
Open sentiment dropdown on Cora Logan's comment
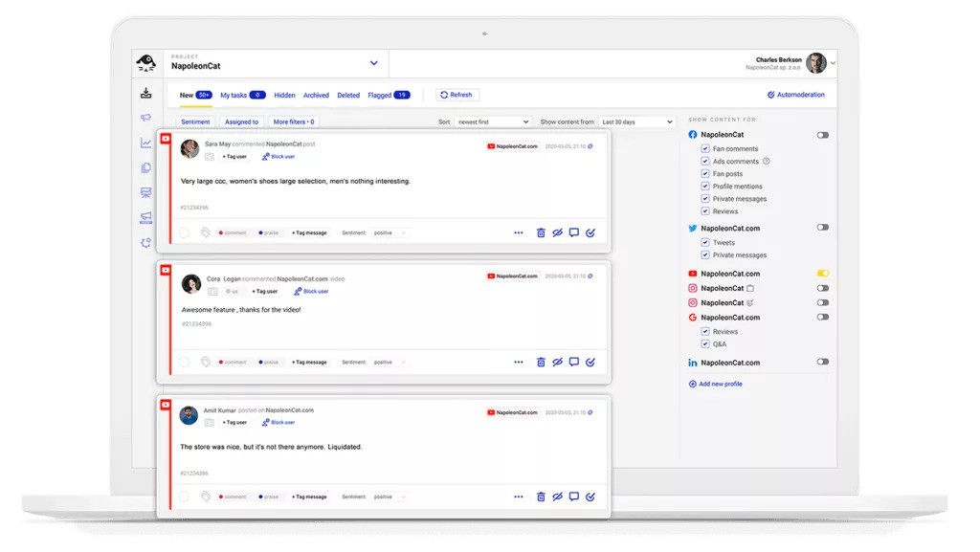390,363
